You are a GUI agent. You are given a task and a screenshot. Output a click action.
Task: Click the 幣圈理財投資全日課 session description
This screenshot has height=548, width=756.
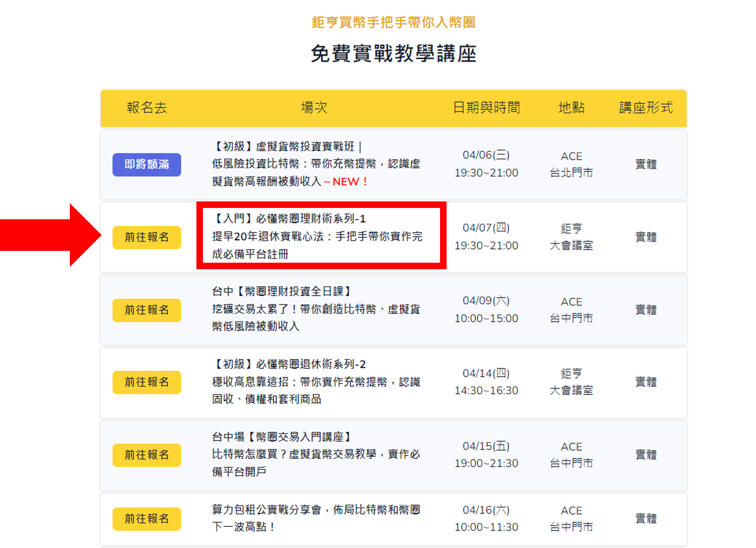pyautogui.click(x=315, y=309)
